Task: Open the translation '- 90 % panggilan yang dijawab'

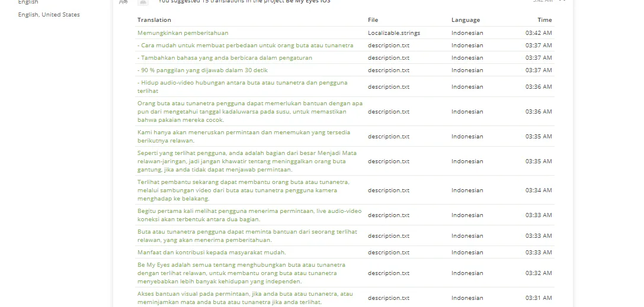Action: [x=203, y=70]
